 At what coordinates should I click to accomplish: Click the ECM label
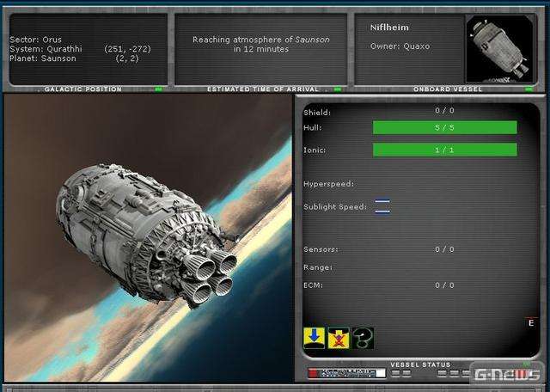pyautogui.click(x=313, y=285)
